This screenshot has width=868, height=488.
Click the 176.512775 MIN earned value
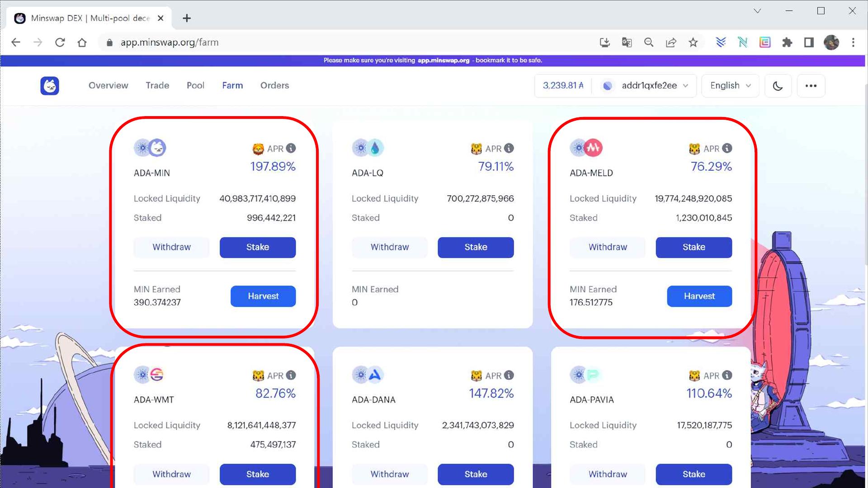pyautogui.click(x=591, y=302)
